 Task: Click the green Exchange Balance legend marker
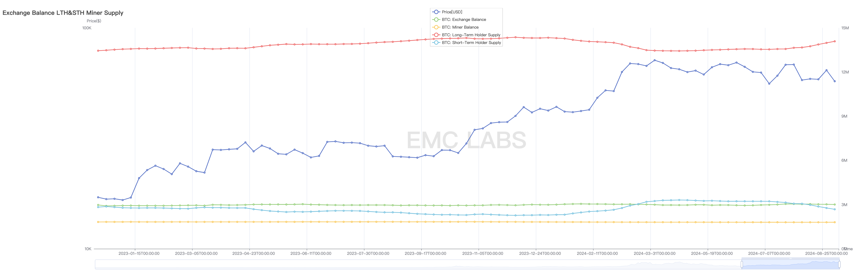point(436,20)
